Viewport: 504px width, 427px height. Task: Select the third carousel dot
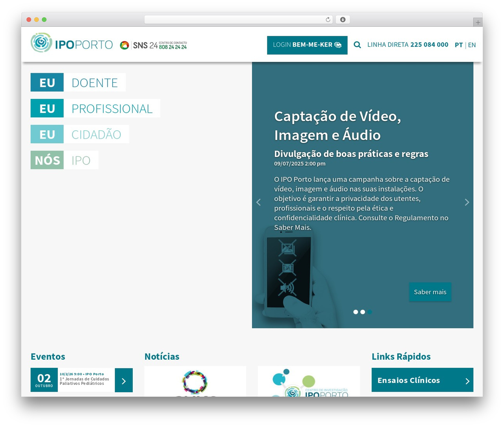[x=369, y=312]
